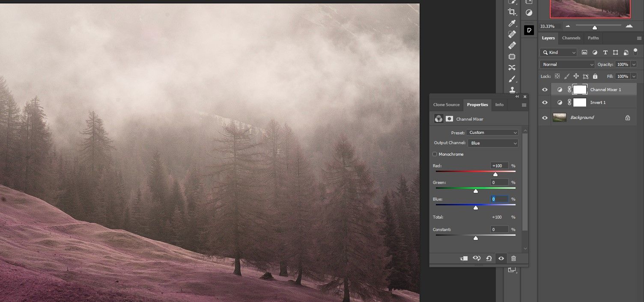The width and height of the screenshot is (644, 302).
Task: Select the Layers tab
Action: [548, 38]
